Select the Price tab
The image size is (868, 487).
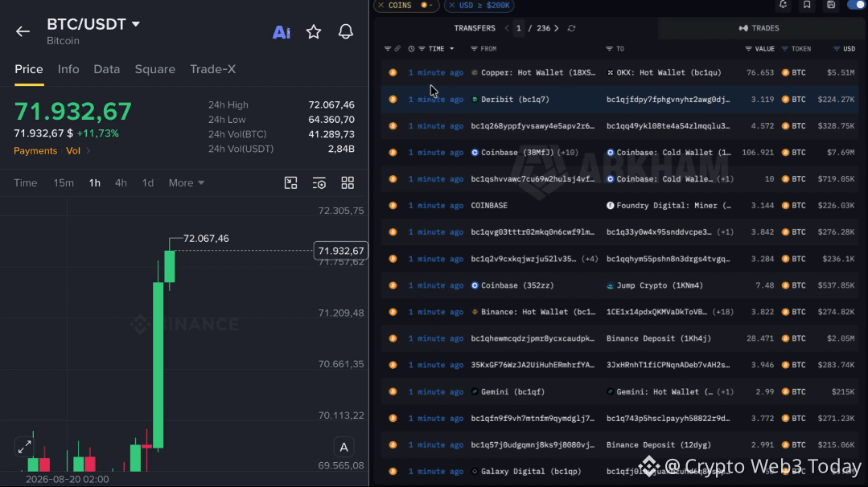29,69
